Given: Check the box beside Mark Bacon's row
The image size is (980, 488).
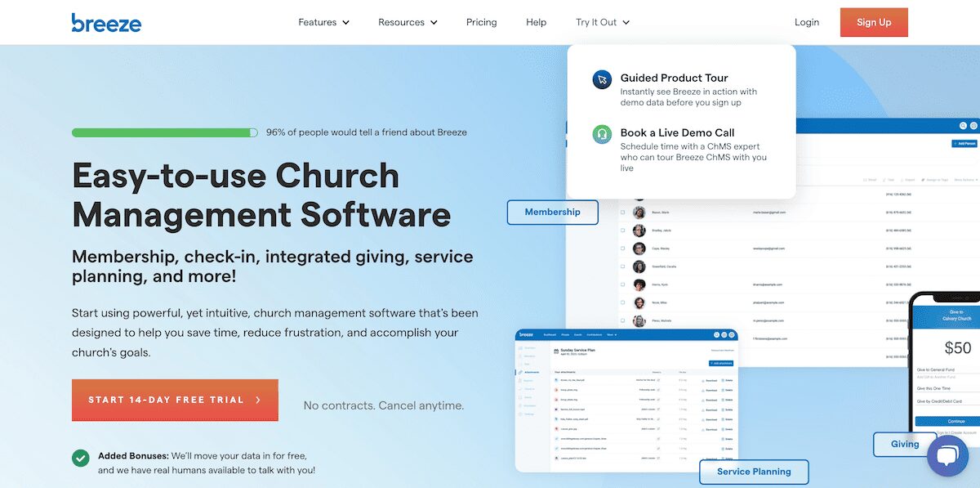Looking at the screenshot, I should (623, 213).
